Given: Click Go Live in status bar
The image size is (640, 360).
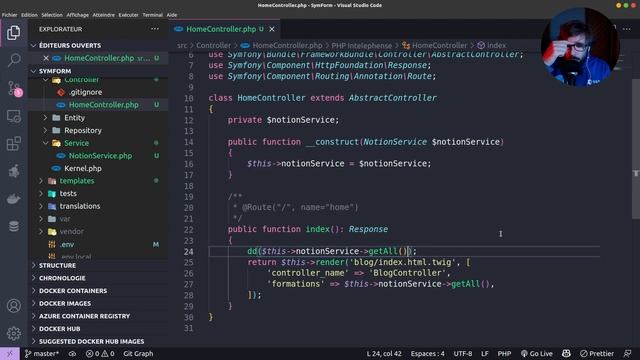Looking at the screenshot, I should click(x=536, y=353).
